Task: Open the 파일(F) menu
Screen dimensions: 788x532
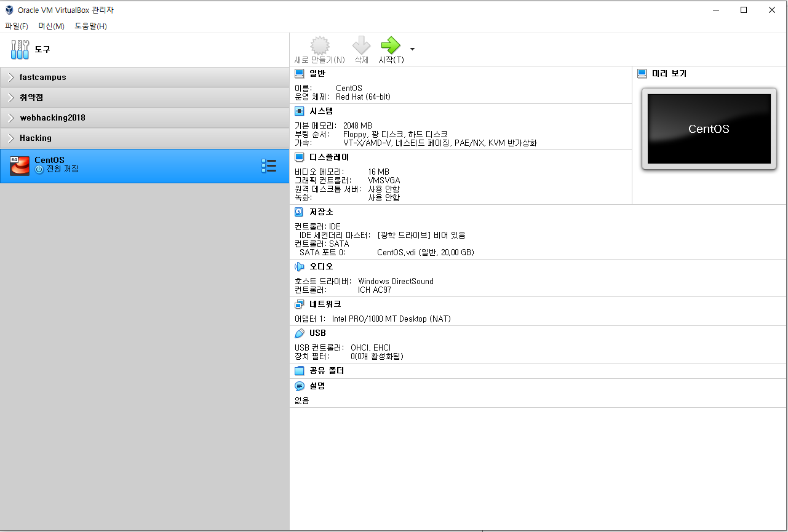Action: coord(17,26)
